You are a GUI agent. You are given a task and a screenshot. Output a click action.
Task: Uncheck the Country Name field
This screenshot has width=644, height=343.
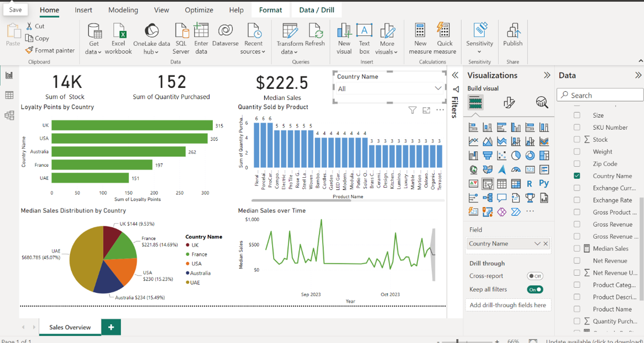pyautogui.click(x=577, y=176)
